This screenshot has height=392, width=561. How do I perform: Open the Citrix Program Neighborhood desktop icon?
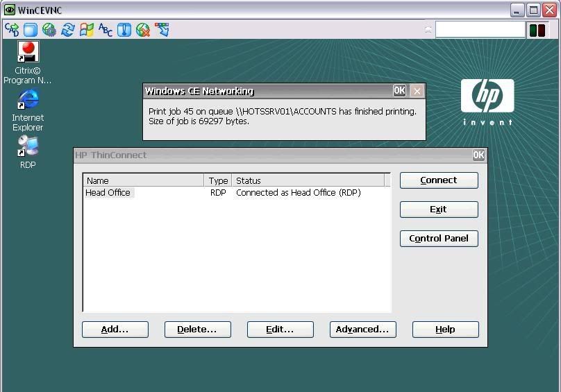pyautogui.click(x=28, y=63)
